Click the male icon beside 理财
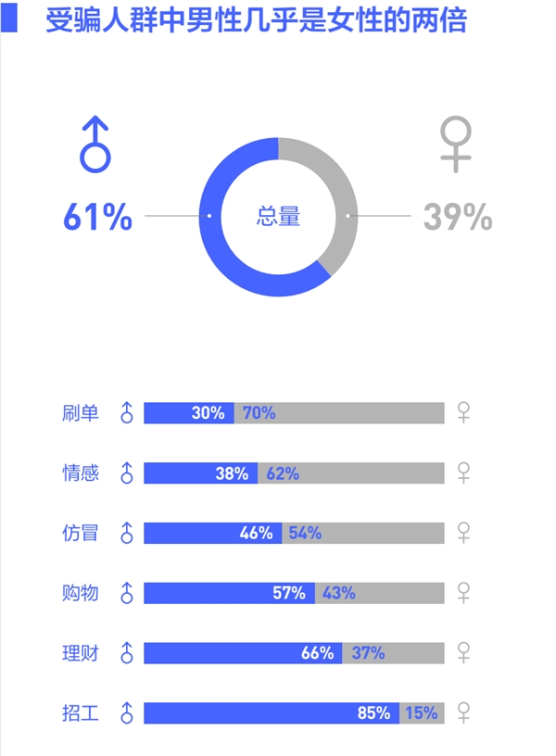This screenshot has width=556, height=756. point(127,653)
